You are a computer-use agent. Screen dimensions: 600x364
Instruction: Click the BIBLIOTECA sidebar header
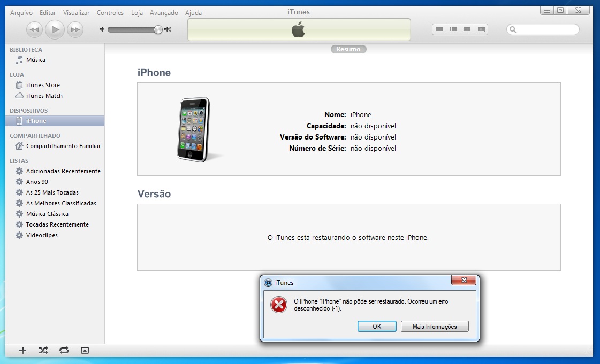[x=26, y=50]
